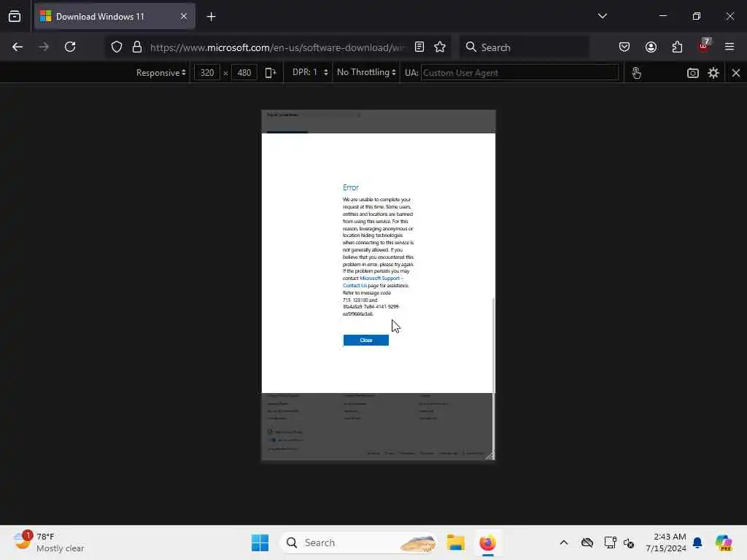Click the Custom User Agent field

point(519,73)
